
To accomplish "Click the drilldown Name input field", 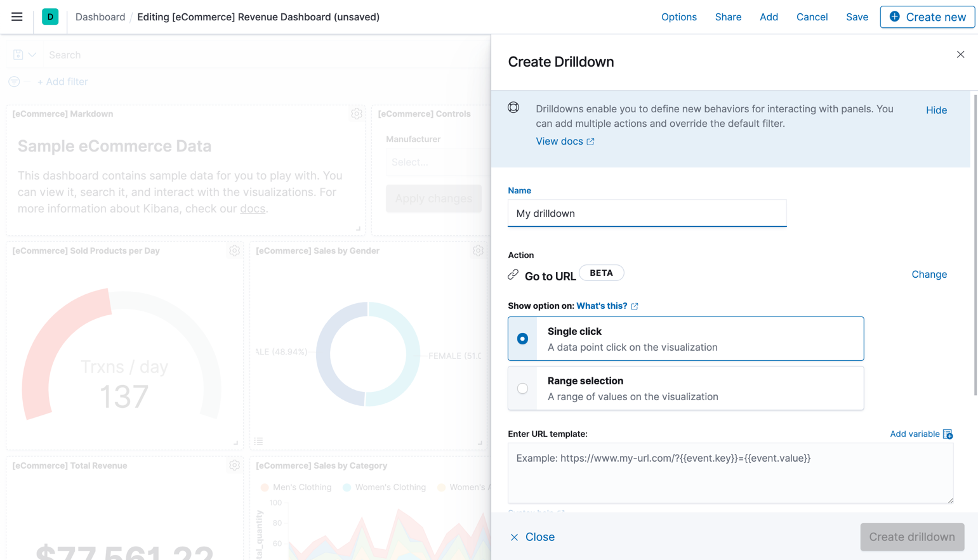I will (x=647, y=213).
